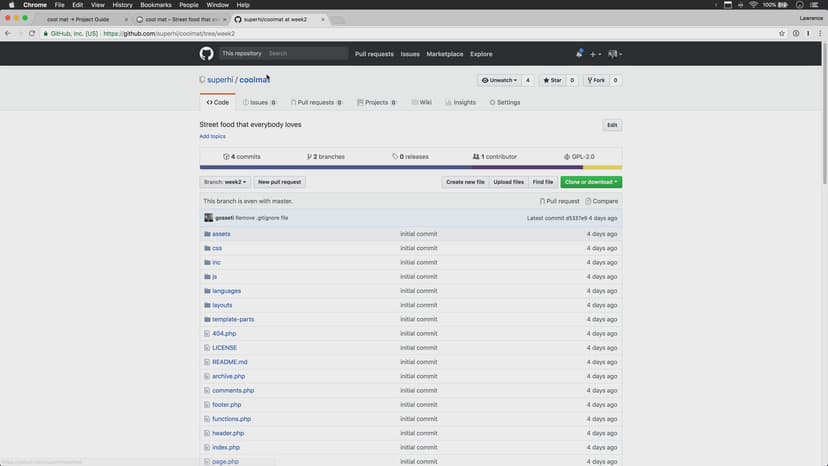828x466 pixels.
Task: Bookmark this page using the star icon
Action: (x=781, y=33)
